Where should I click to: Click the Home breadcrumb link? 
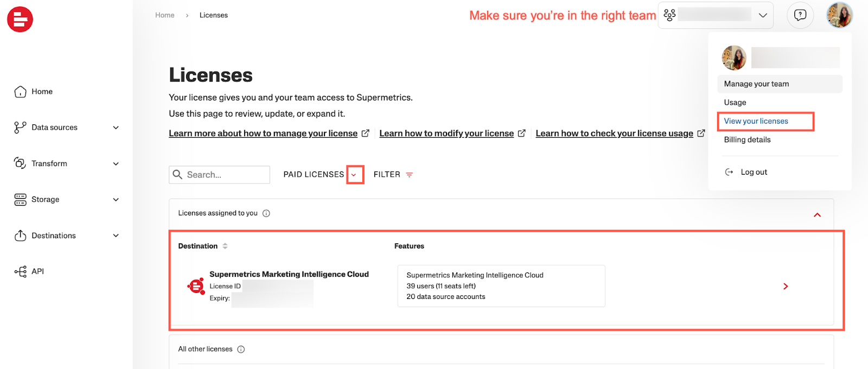(165, 15)
